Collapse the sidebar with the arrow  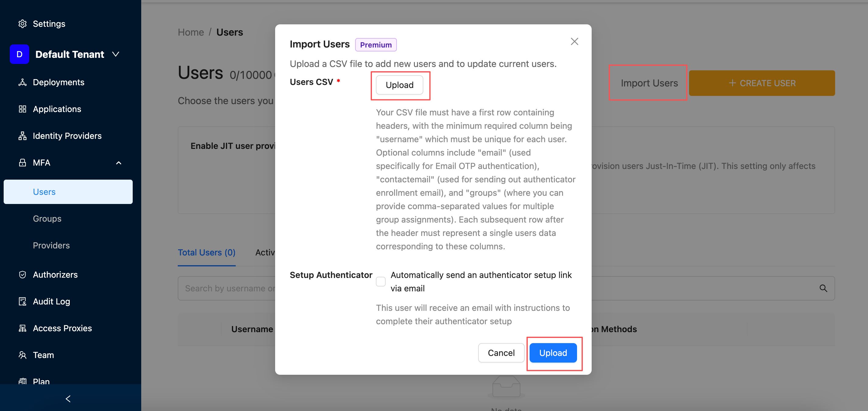coord(68,399)
